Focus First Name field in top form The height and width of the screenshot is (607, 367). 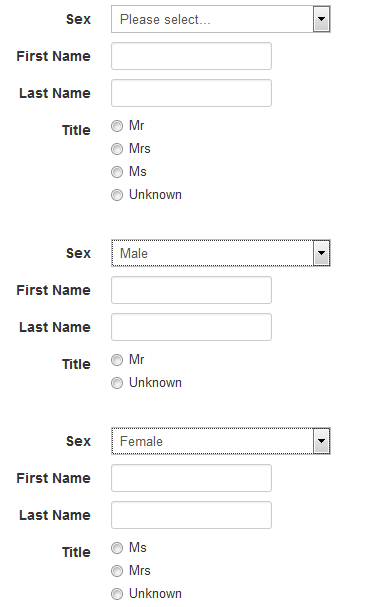(191, 56)
